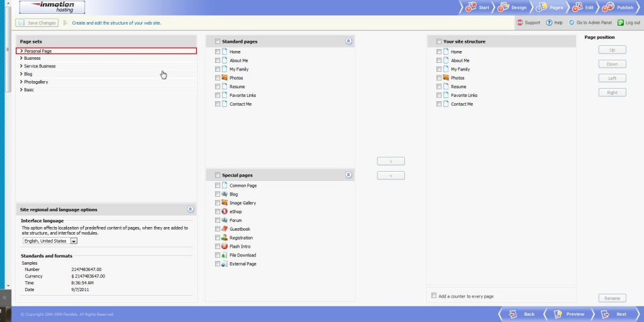Click the Up page position button

point(612,50)
